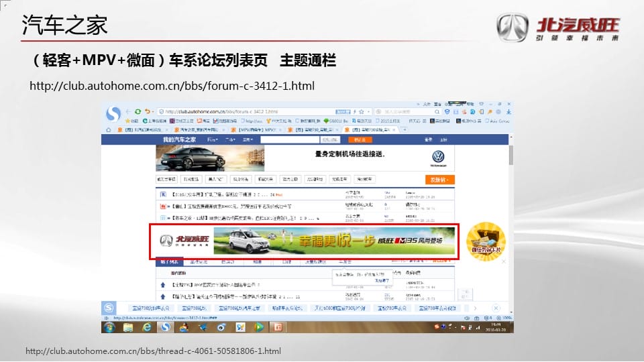Launch Internet Explorer from the taskbar
This screenshot has height=362, width=644.
pos(146,326)
